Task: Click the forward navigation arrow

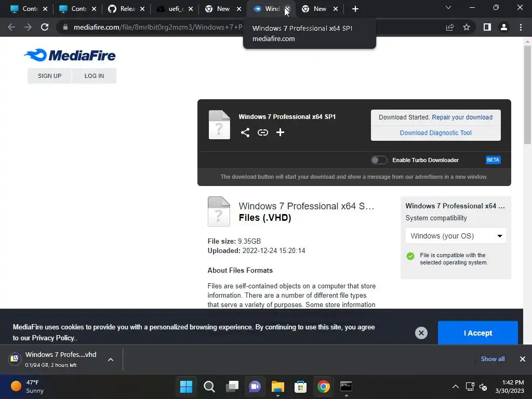Action: pyautogui.click(x=28, y=27)
